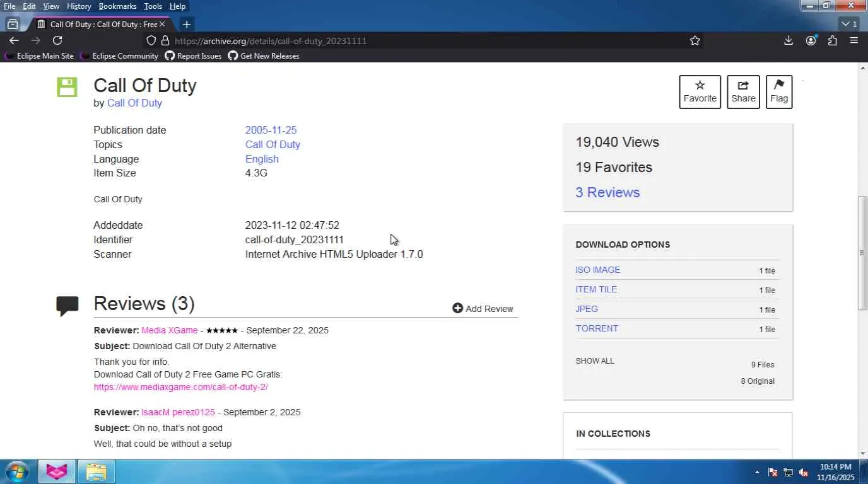Open the Windows Start menu
Image resolution: width=868 pixels, height=484 pixels.
click(x=17, y=471)
